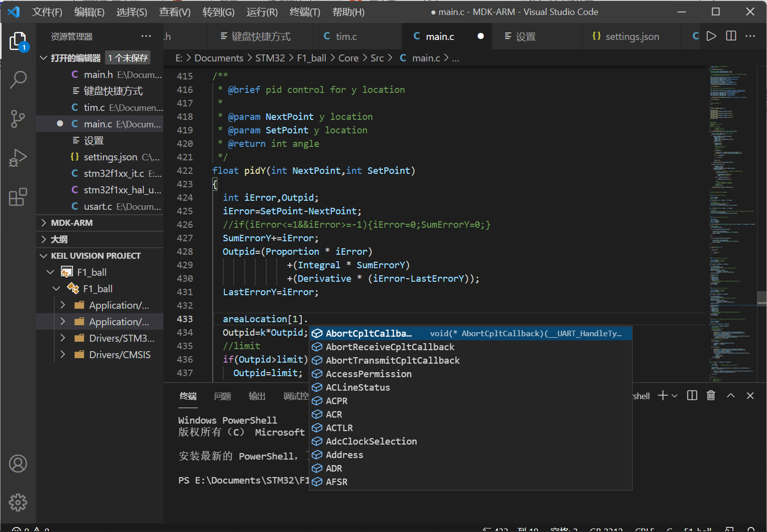Open the 帮助(H) menu
Screen dimensions: 767x532
[348, 11]
